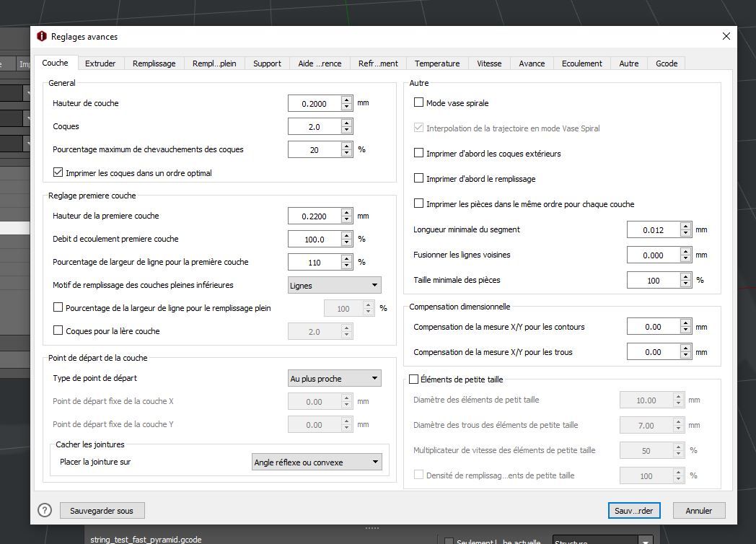Enable Éléments de petite taille group
756x544 pixels.
click(413, 379)
